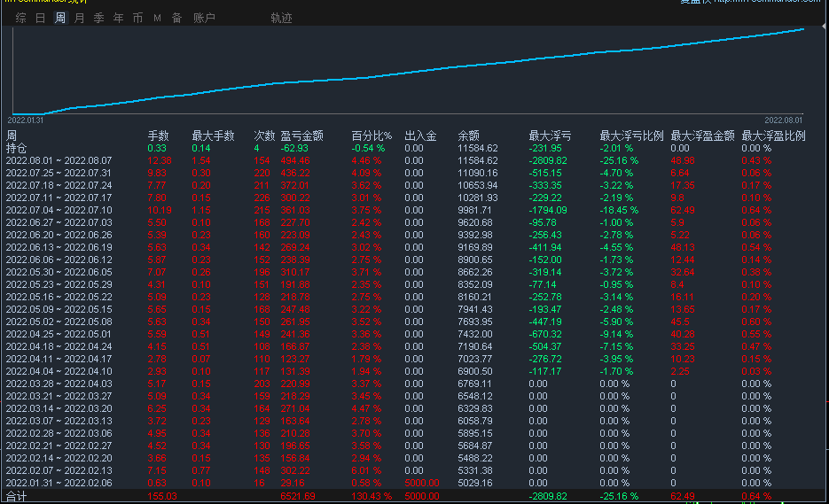
Task: Click the 最大手数 column header
Action: pyautogui.click(x=213, y=136)
